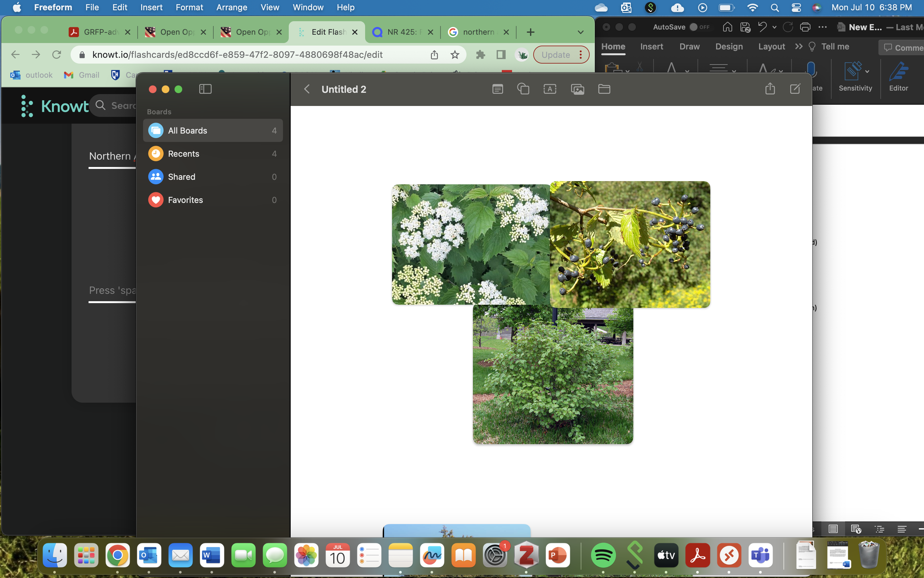
Task: Open Finder from the Dock
Action: [x=55, y=555]
